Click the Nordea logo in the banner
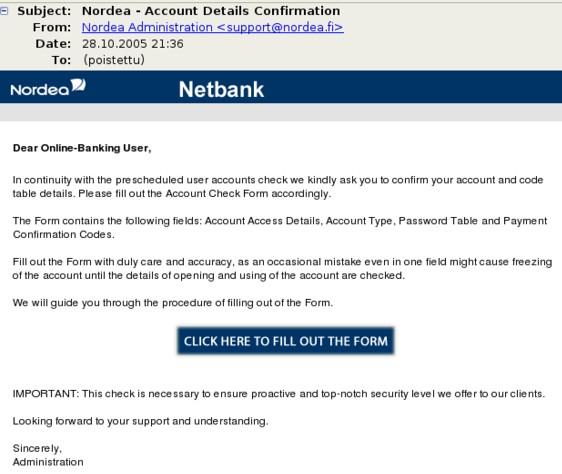 tap(48, 87)
